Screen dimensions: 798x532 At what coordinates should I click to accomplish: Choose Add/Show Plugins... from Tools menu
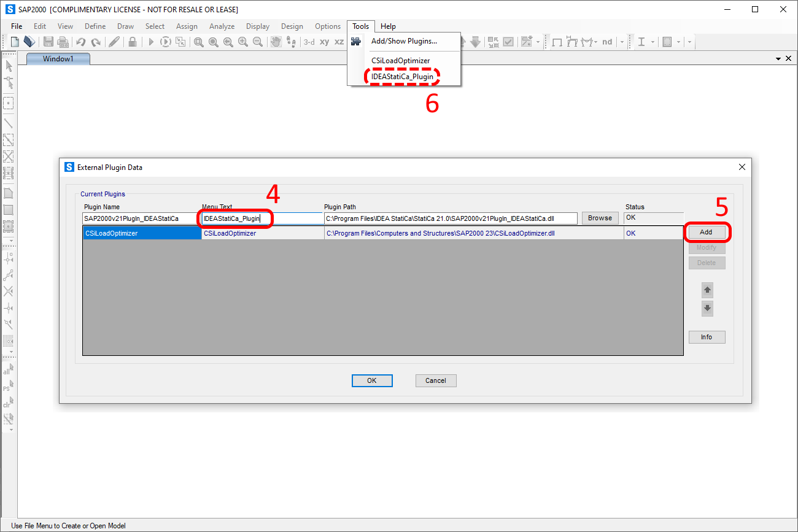click(404, 41)
